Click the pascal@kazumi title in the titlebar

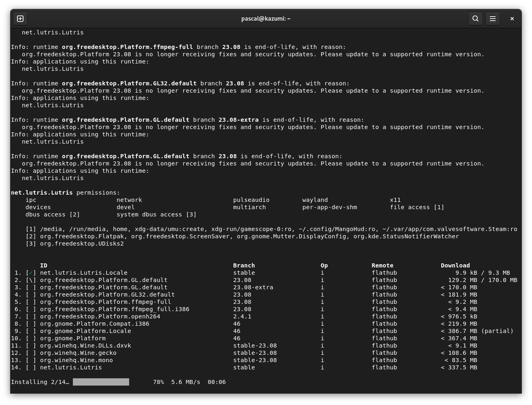[x=266, y=18]
